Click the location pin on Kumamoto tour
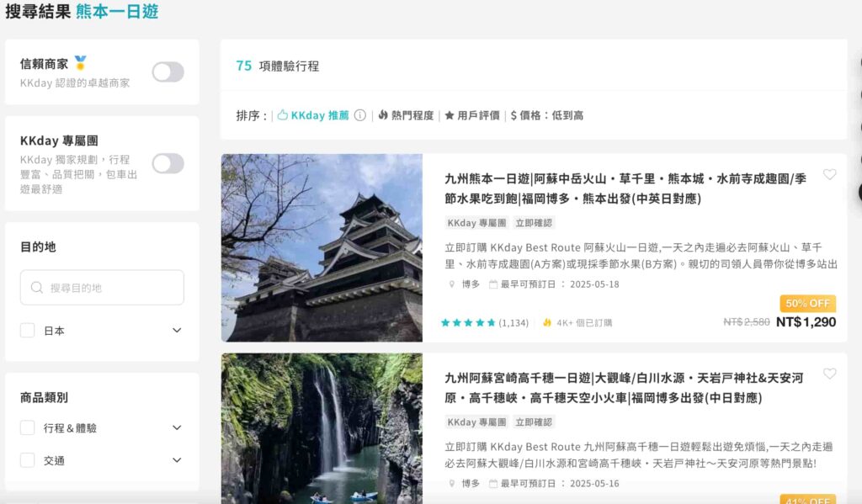Screen dimensions: 862x504 (452, 284)
